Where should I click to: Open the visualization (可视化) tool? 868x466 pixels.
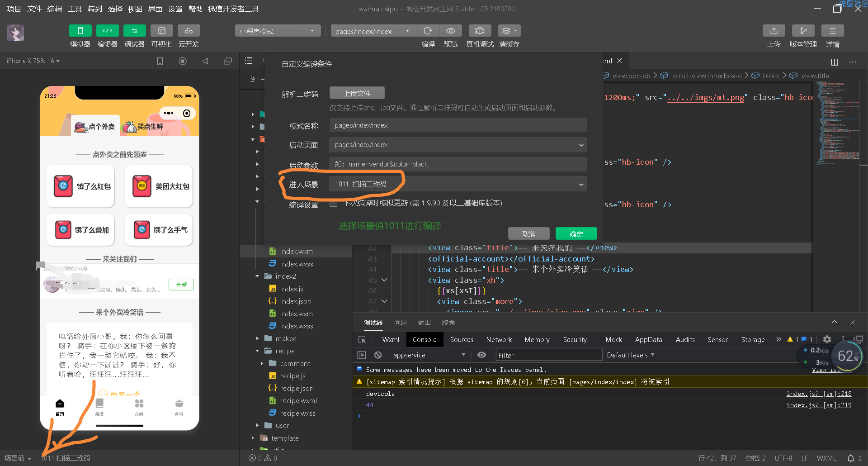(161, 31)
